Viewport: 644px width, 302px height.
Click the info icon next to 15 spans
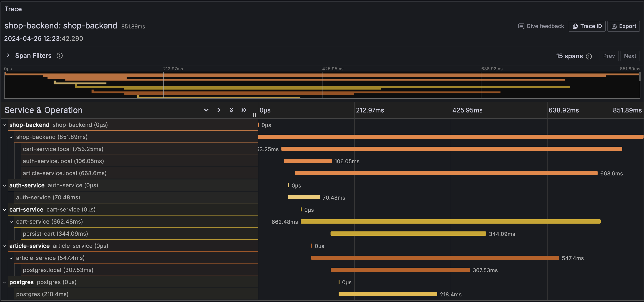pos(589,56)
